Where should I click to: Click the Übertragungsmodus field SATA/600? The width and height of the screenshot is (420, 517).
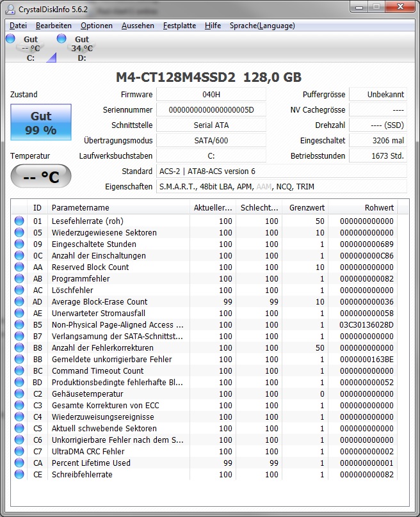211,141
